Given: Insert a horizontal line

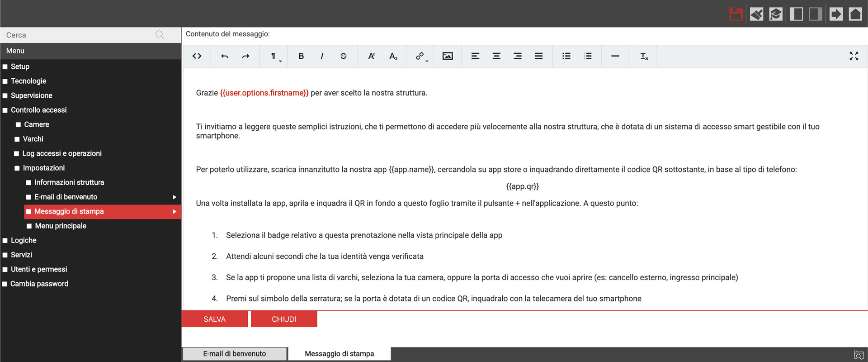Looking at the screenshot, I should [615, 56].
